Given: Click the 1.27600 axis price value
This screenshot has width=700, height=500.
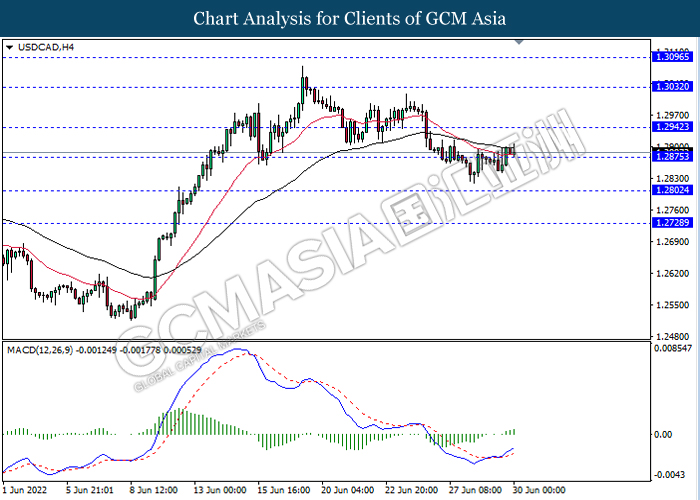Looking at the screenshot, I should [x=673, y=210].
